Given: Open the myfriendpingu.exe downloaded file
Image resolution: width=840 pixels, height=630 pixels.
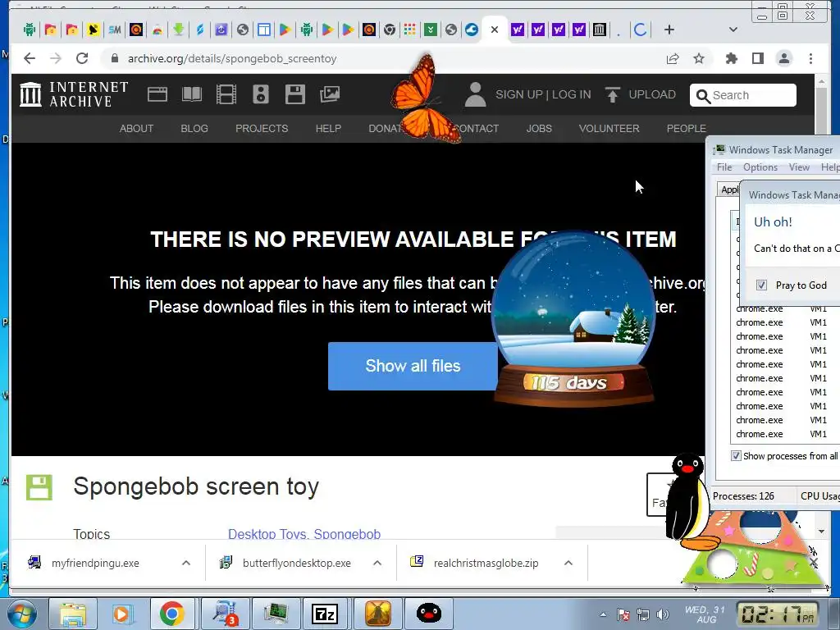Looking at the screenshot, I should [95, 563].
